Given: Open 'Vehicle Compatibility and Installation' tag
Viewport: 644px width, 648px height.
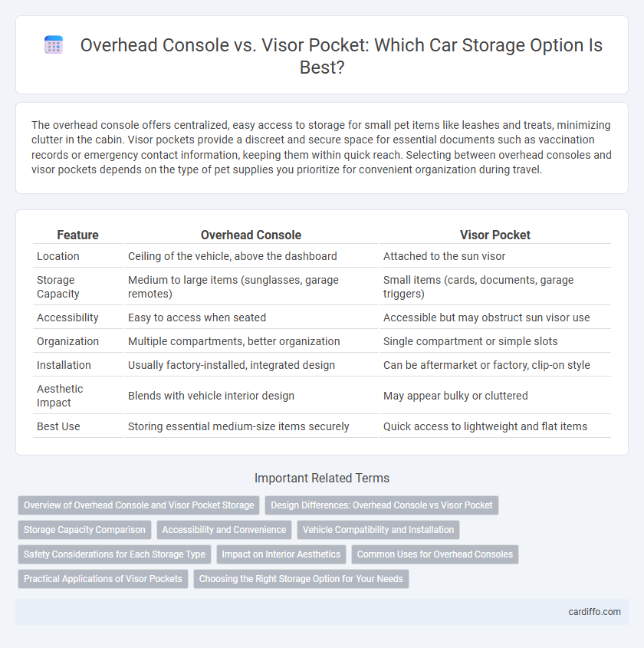Looking at the screenshot, I should click(378, 529).
